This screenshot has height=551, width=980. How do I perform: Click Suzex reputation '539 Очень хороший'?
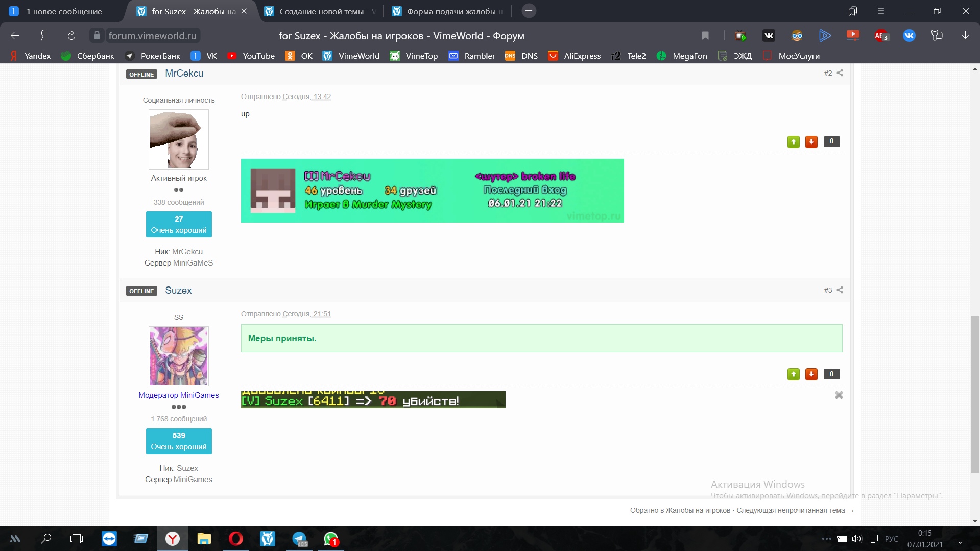coord(179,441)
